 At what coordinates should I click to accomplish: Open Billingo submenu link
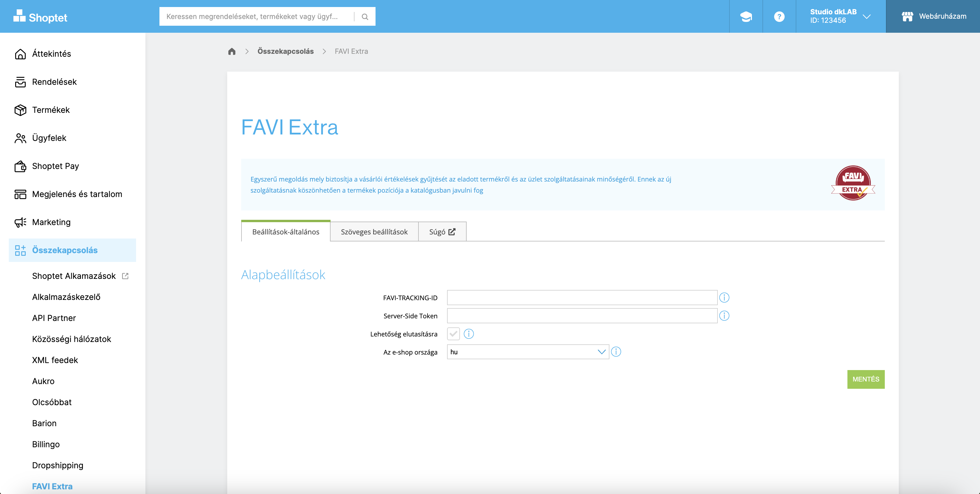tap(46, 445)
